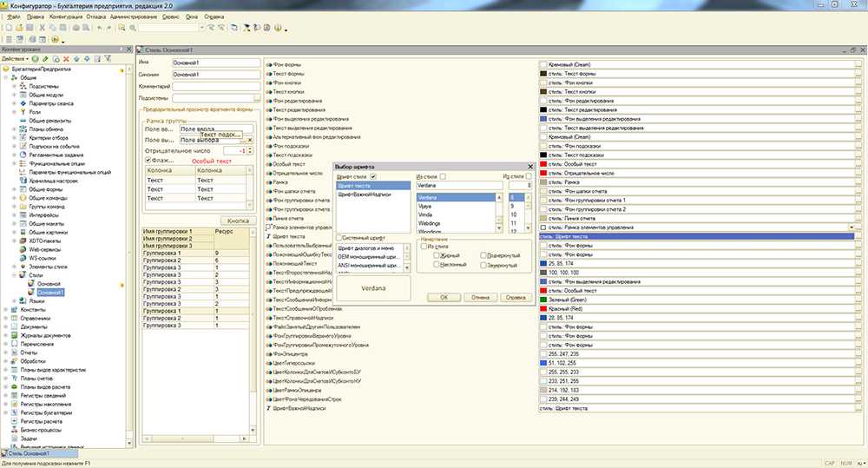Viewport: 868px width, 468px height.
Task: Click the green add icon next to Действия
Action: point(33,58)
